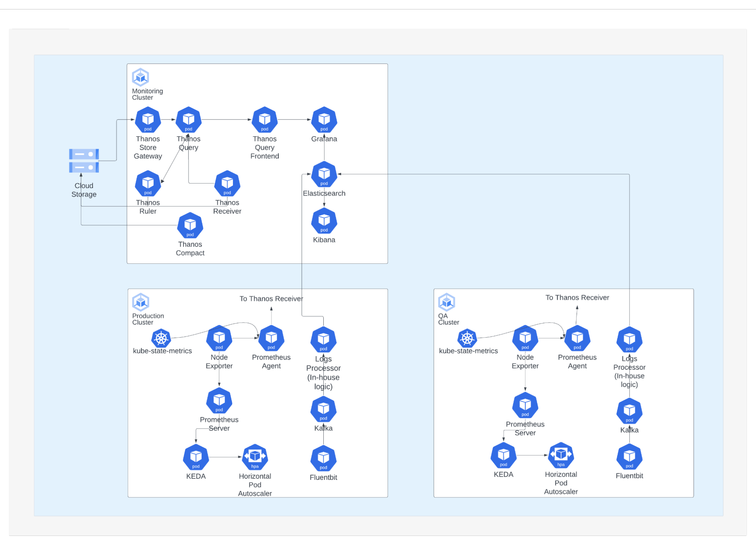The height and width of the screenshot is (545, 756).
Task: Select the Cloud Storage server icon
Action: click(84, 161)
